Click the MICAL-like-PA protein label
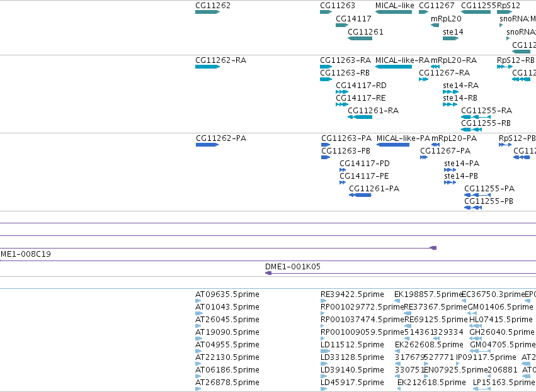This screenshot has height=392, width=536. [403, 138]
